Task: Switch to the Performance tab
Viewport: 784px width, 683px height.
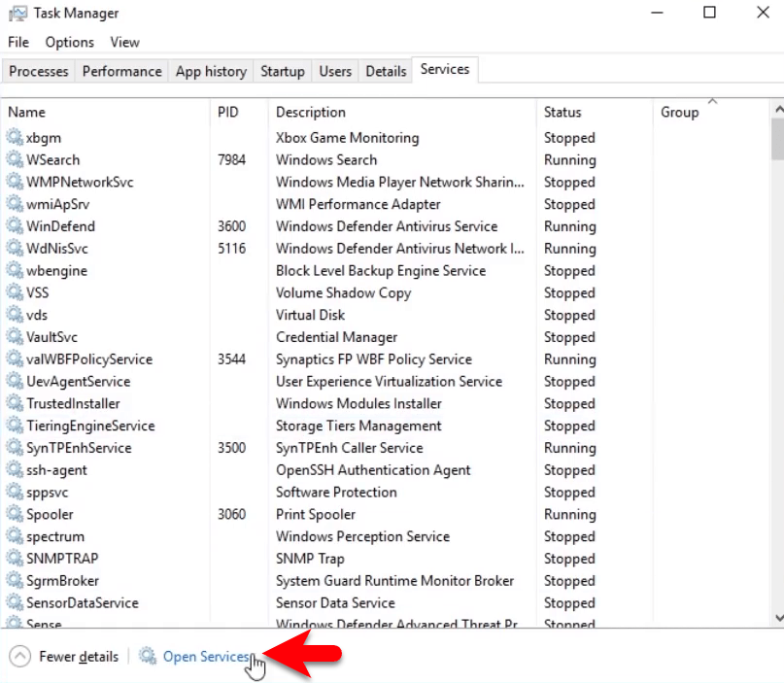Action: tap(122, 72)
